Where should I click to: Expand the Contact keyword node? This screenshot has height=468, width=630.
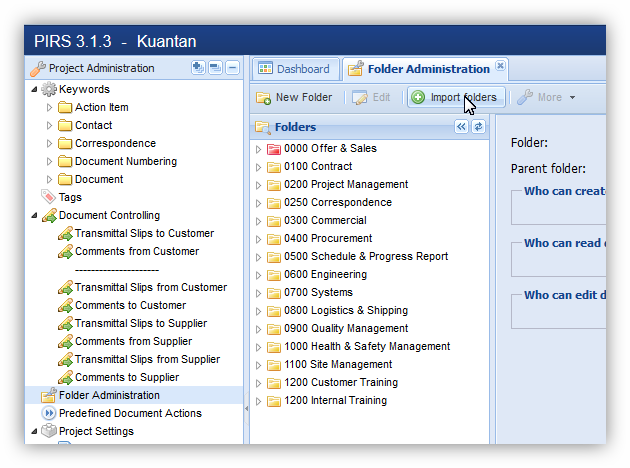[x=49, y=125]
